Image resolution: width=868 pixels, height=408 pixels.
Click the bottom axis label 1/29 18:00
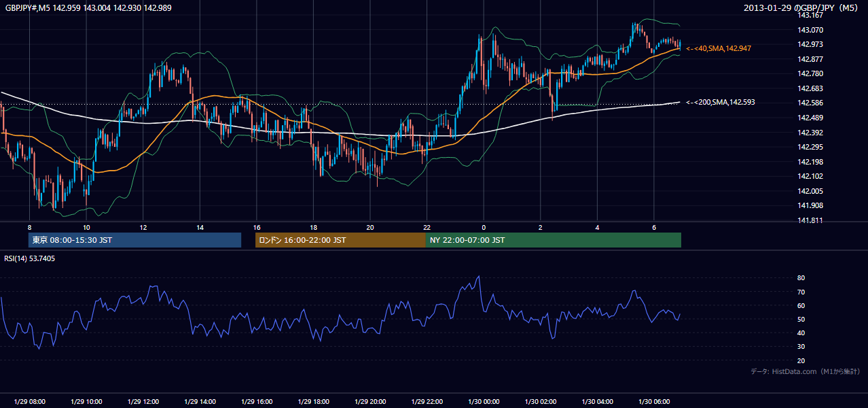(313, 401)
